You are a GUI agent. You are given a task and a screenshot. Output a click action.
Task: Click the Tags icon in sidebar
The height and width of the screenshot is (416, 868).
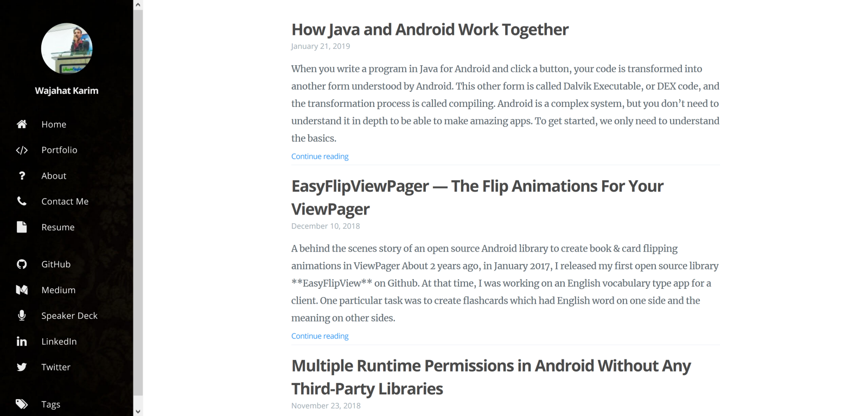(22, 404)
